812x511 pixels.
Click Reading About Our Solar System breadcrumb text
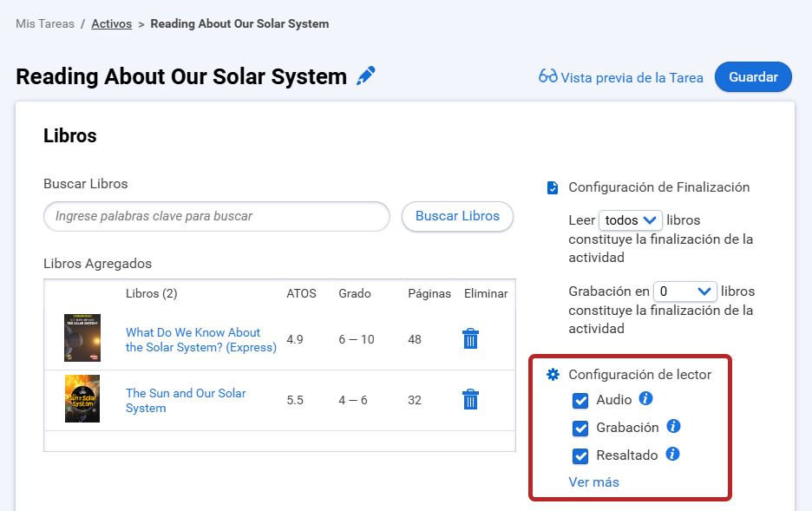pyautogui.click(x=239, y=23)
